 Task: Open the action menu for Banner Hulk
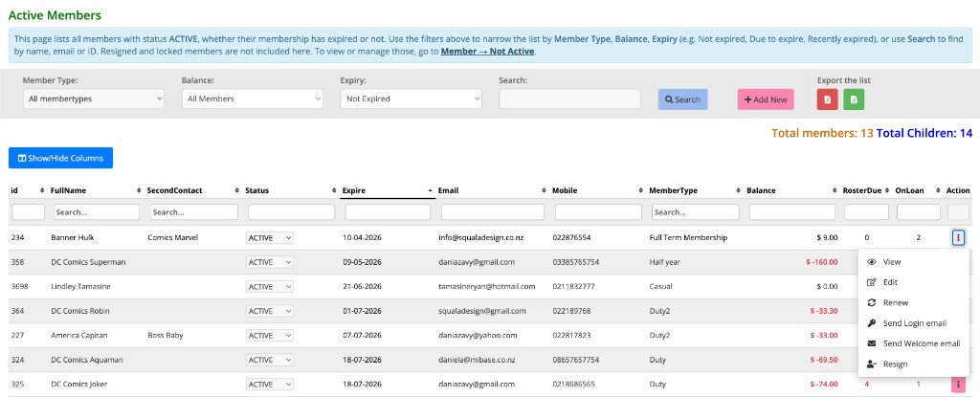(x=958, y=237)
